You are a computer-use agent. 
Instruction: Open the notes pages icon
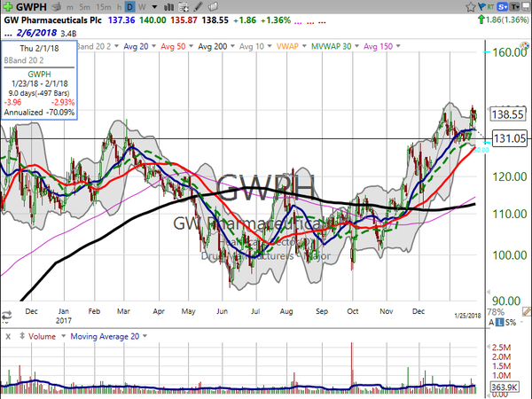(x=213, y=7)
